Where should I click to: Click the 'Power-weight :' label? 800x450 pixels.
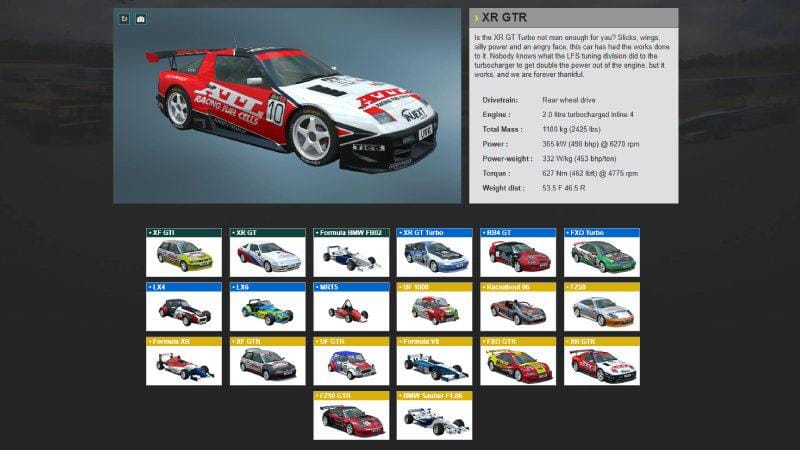508,159
